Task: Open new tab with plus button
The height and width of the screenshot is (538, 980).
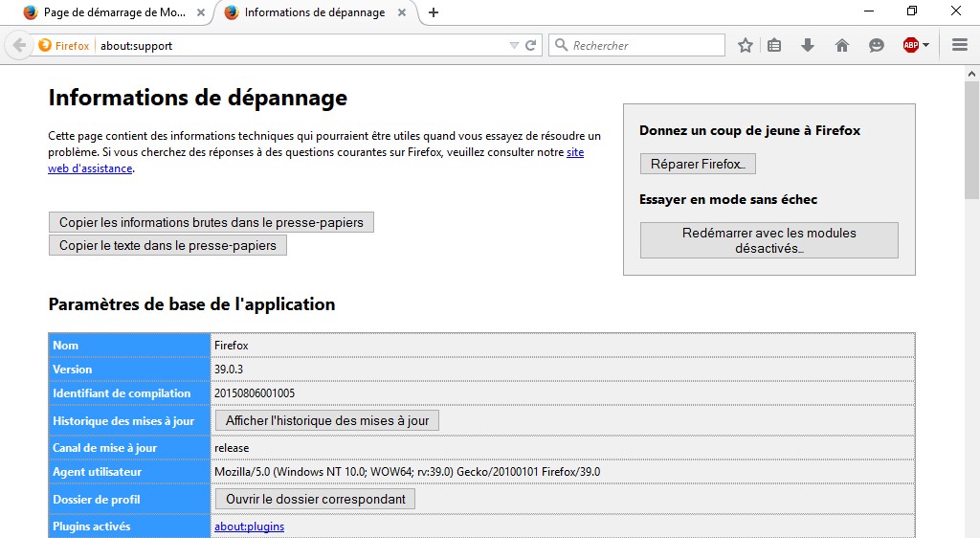Action: point(434,12)
